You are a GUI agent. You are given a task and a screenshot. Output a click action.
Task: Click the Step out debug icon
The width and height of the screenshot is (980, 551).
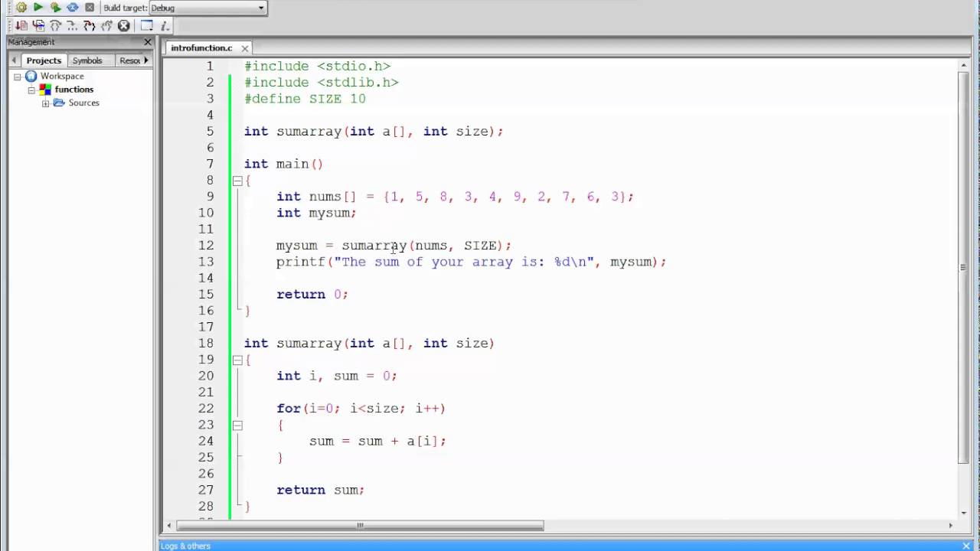(72, 25)
